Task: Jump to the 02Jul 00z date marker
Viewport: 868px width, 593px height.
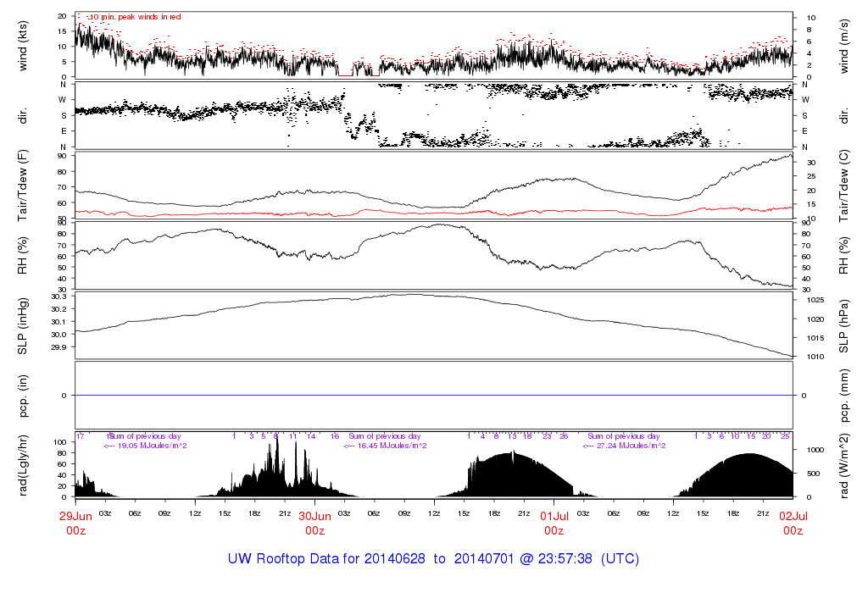Action: click(x=793, y=523)
